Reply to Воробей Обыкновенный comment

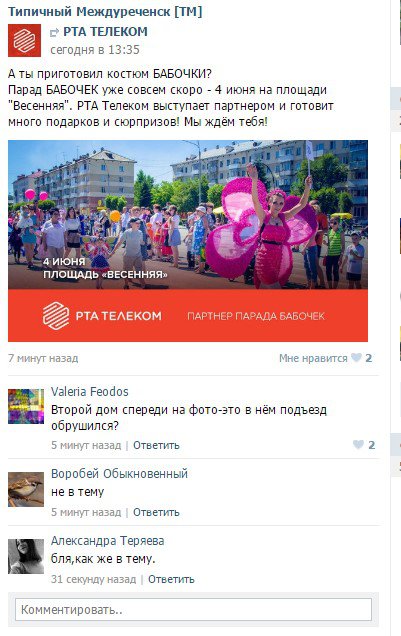click(x=156, y=512)
